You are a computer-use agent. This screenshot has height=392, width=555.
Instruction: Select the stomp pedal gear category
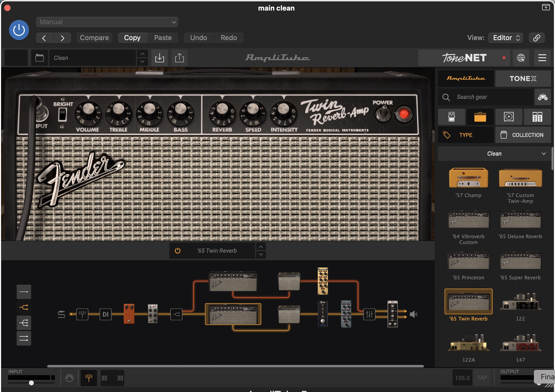451,117
